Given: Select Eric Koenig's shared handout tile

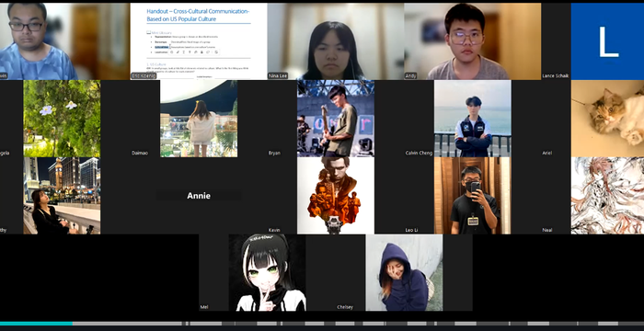Looking at the screenshot, I should pyautogui.click(x=199, y=41).
